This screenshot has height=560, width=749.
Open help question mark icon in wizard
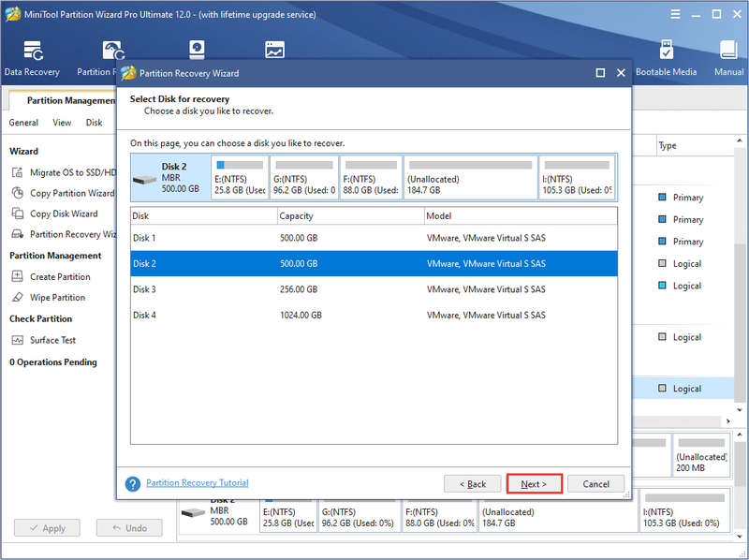[132, 483]
